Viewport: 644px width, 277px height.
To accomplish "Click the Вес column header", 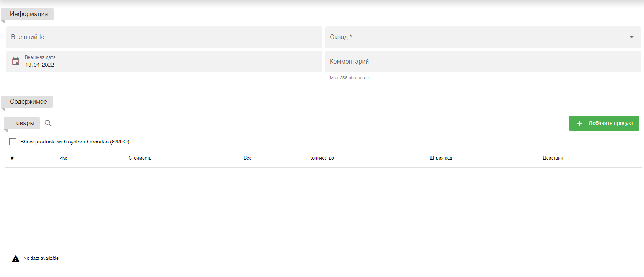I will [x=247, y=158].
